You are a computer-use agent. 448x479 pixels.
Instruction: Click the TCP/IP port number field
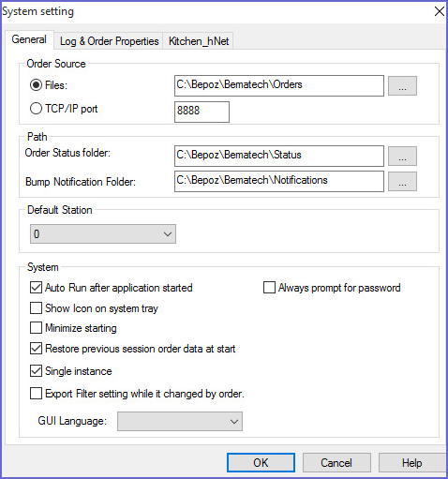point(202,112)
